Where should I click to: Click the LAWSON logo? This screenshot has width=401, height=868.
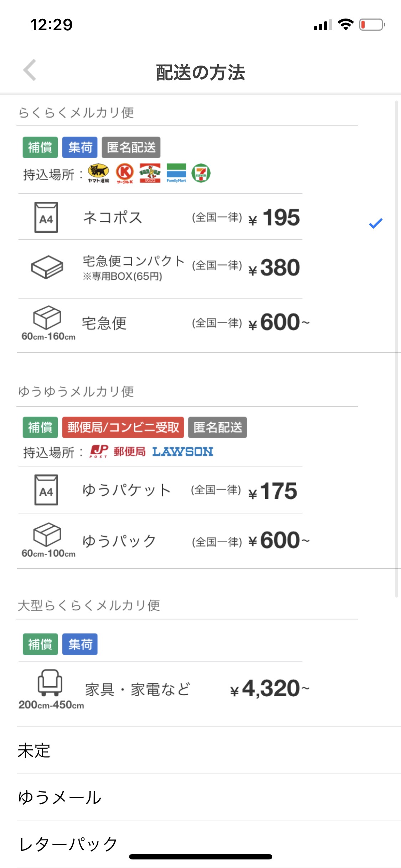(x=182, y=451)
